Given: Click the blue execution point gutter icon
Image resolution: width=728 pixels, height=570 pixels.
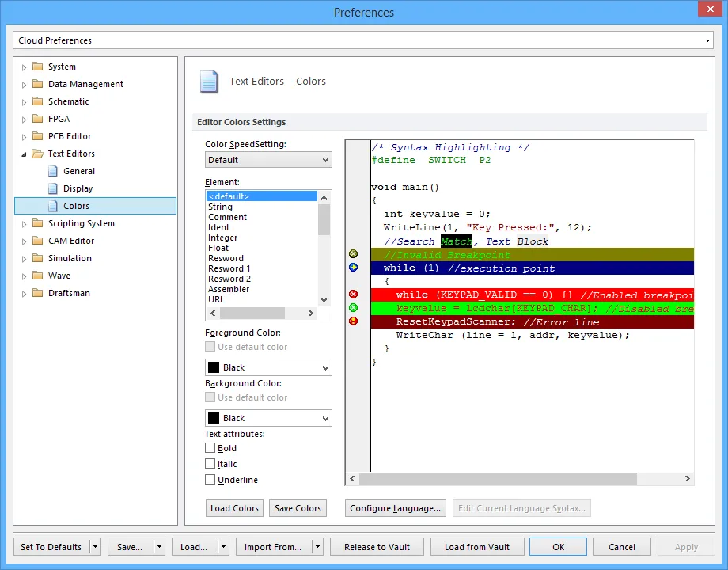Looking at the screenshot, I should pyautogui.click(x=353, y=268).
